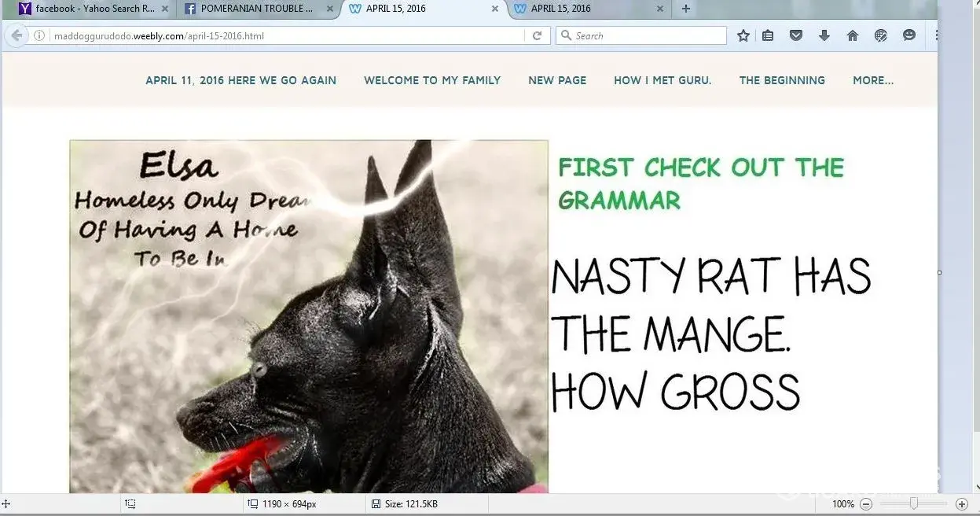Show site information icon in address bar
Image resolution: width=980 pixels, height=516 pixels.
(39, 35)
